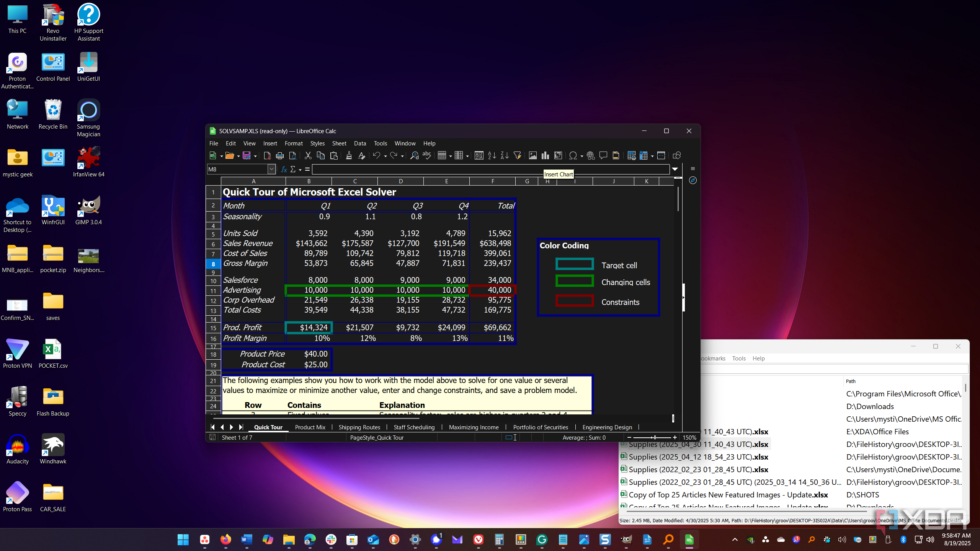Image resolution: width=980 pixels, height=551 pixels.
Task: Open the Styles menu
Action: [x=317, y=143]
